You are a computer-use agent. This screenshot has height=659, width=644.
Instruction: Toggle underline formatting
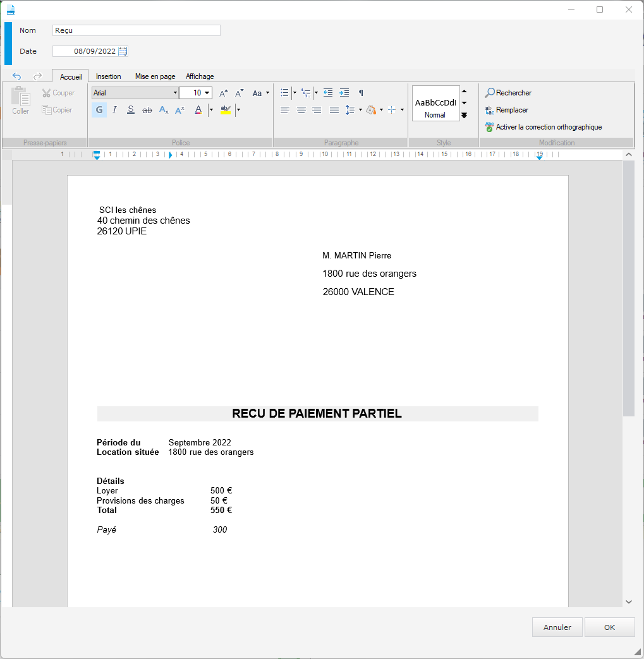tap(130, 110)
